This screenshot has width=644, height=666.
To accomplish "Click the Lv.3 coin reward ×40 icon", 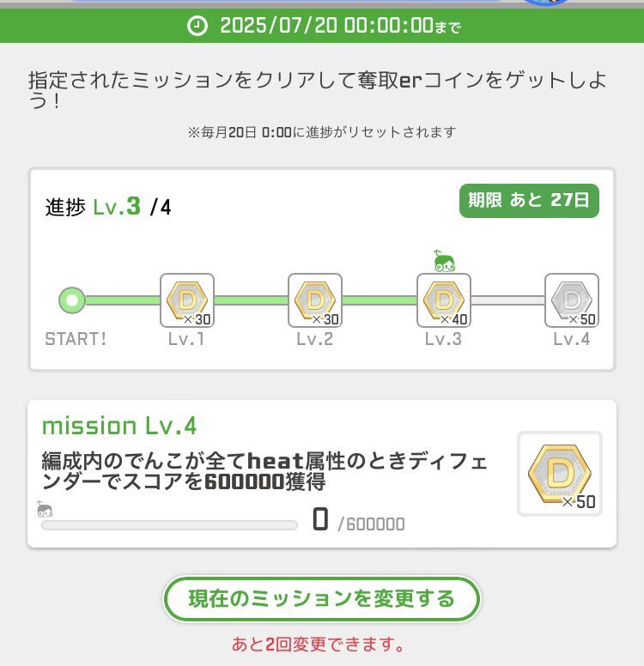I will (444, 300).
